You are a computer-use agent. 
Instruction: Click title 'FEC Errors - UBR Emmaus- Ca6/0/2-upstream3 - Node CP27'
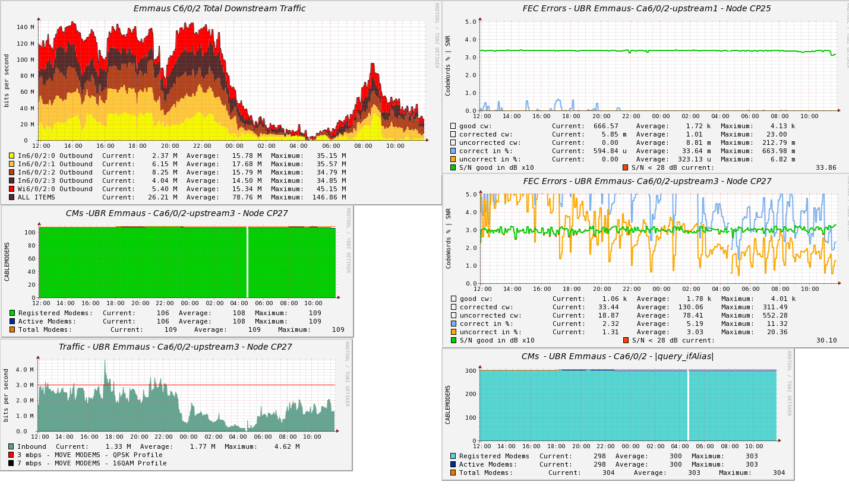(x=648, y=182)
